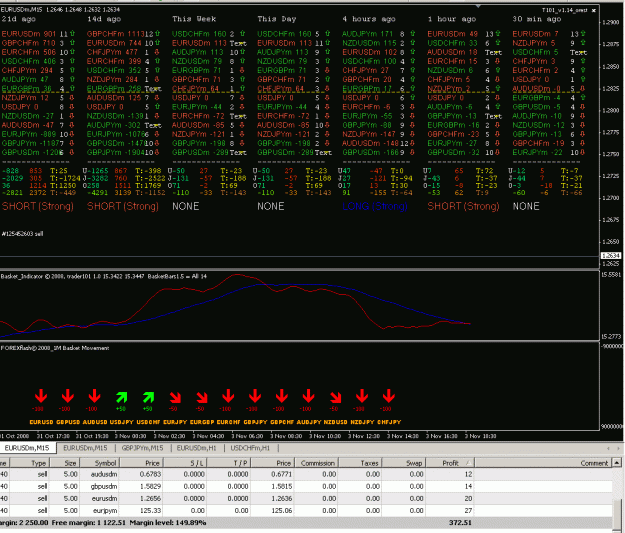The height and width of the screenshot is (533, 625).
Task: Click the scrollbar up arrow beside Comment header
Action: 617,462
